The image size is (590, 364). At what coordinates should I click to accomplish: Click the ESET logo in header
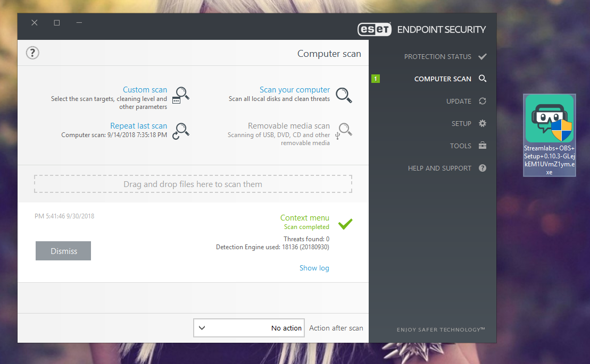coord(375,29)
